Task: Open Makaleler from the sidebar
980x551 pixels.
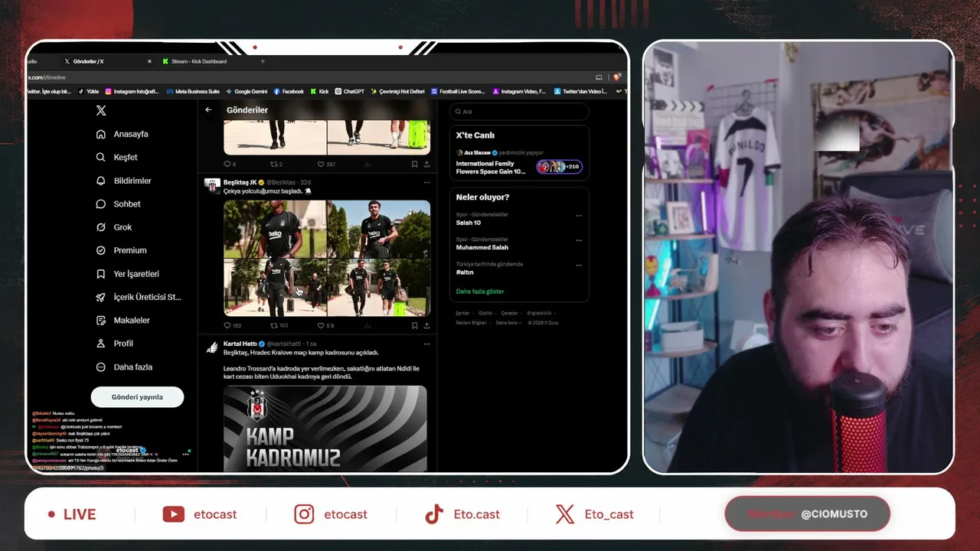Action: 122,321
